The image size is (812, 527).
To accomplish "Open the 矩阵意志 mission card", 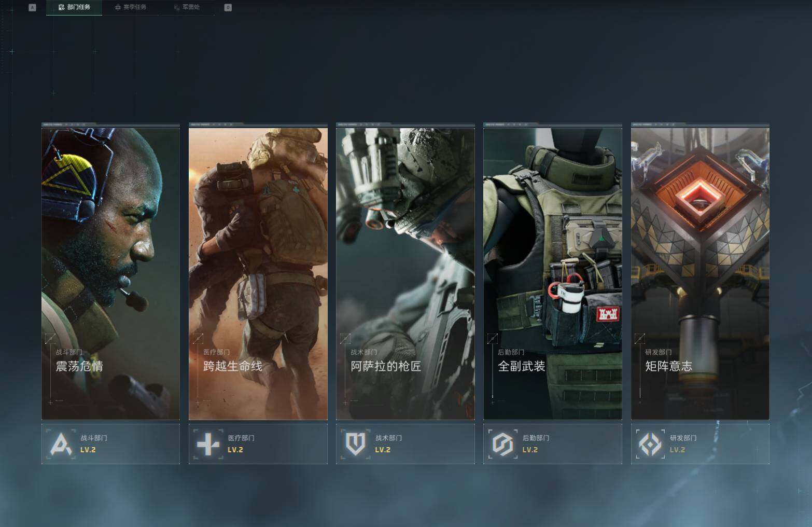I will [x=700, y=271].
